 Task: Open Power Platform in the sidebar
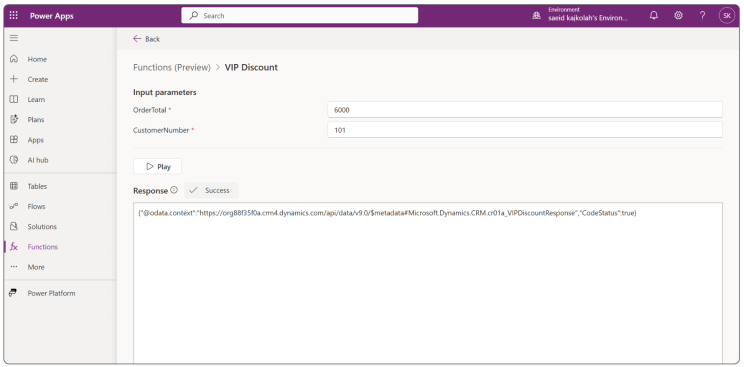click(x=51, y=293)
